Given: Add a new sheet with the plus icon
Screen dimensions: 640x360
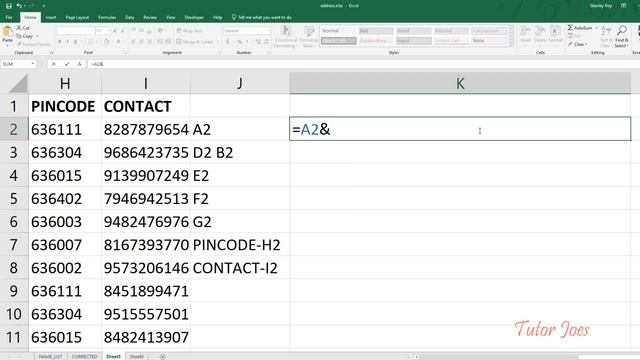Looking at the screenshot, I should tap(162, 357).
